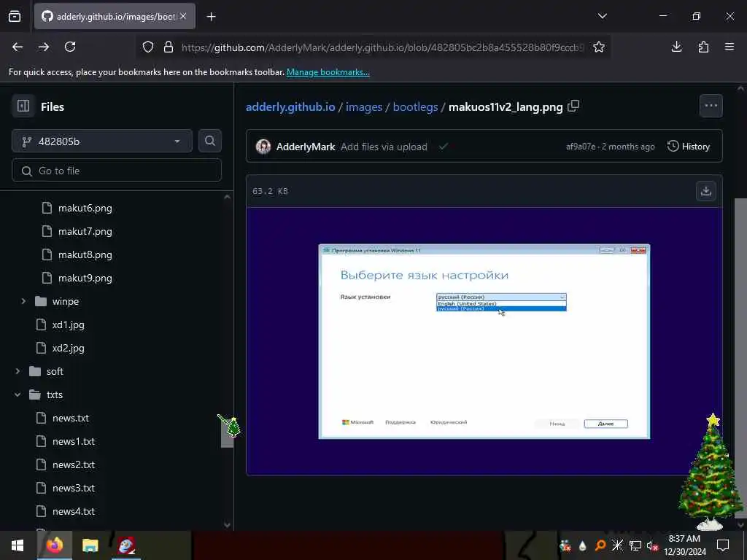Open images folder breadcrumb
The width and height of the screenshot is (747, 560).
click(364, 106)
